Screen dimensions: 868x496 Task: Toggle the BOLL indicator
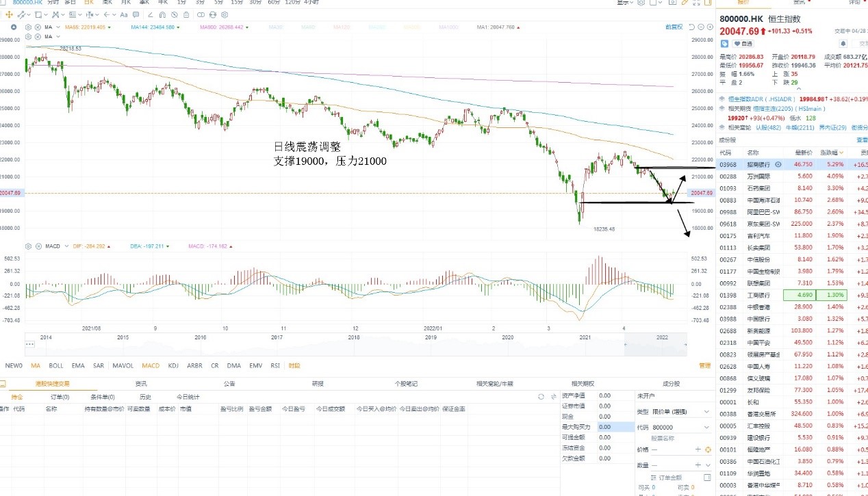[56, 366]
